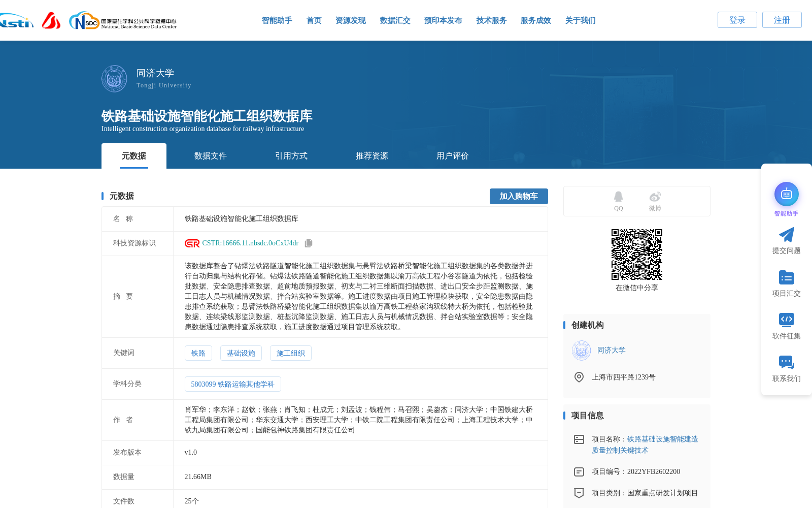Click the Tongji University emblem in banner
The width and height of the screenshot is (812, 508).
pyautogui.click(x=114, y=79)
